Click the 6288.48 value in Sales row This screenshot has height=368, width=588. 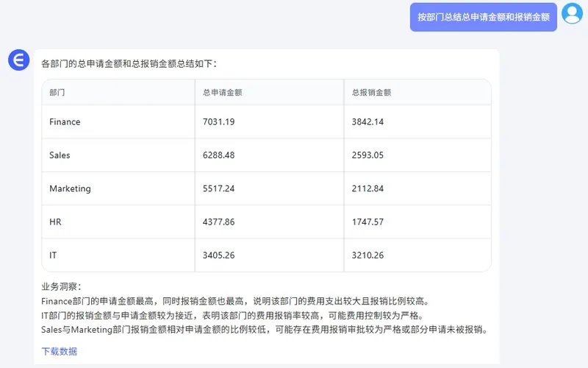click(x=218, y=155)
